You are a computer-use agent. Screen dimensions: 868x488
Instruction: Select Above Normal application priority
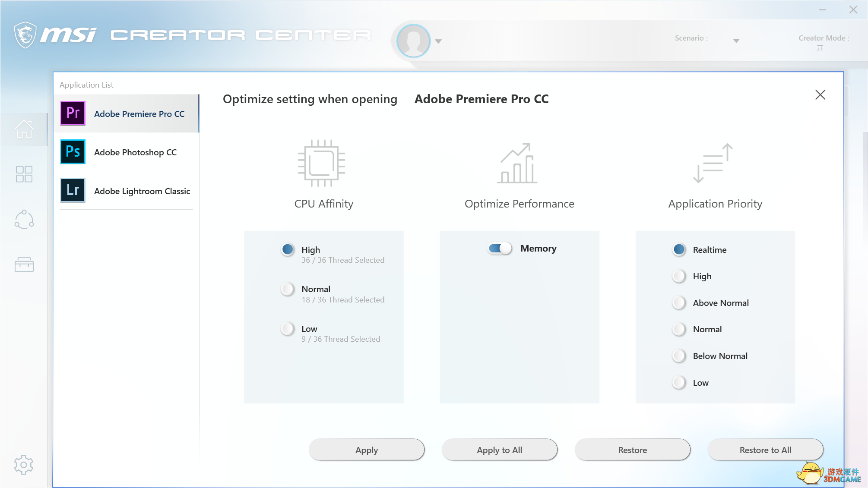679,303
